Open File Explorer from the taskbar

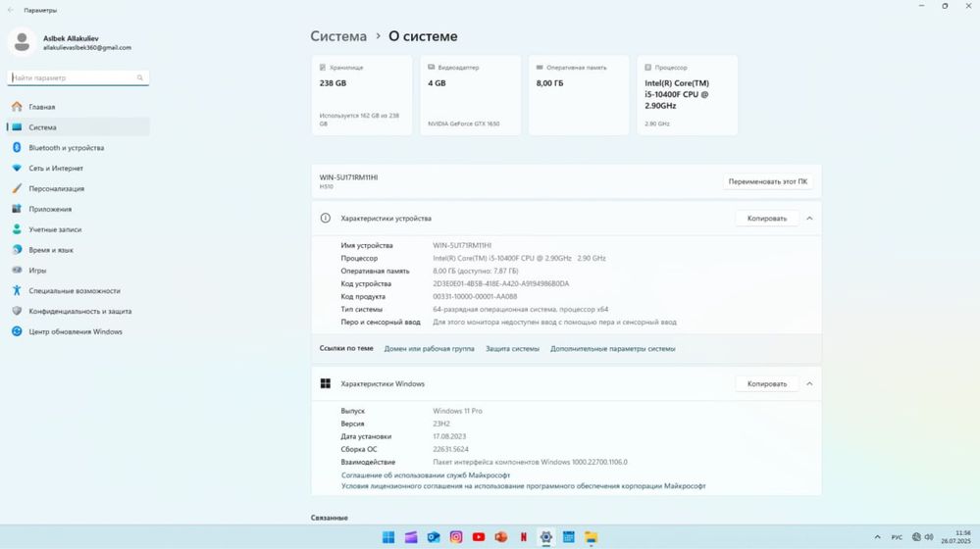point(592,537)
